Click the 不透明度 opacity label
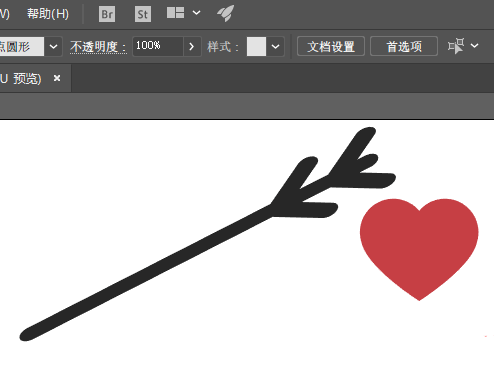 point(98,47)
